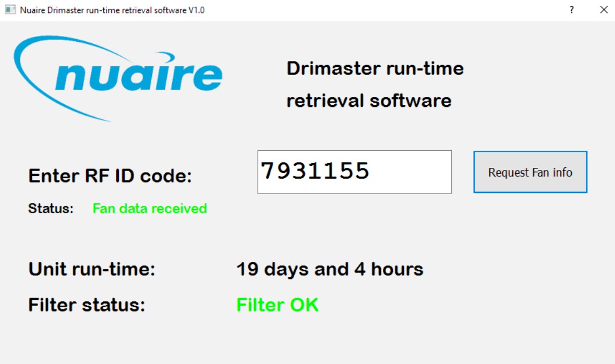Click the 'Enter RF ID code:' label
The width and height of the screenshot is (615, 364).
(x=110, y=176)
